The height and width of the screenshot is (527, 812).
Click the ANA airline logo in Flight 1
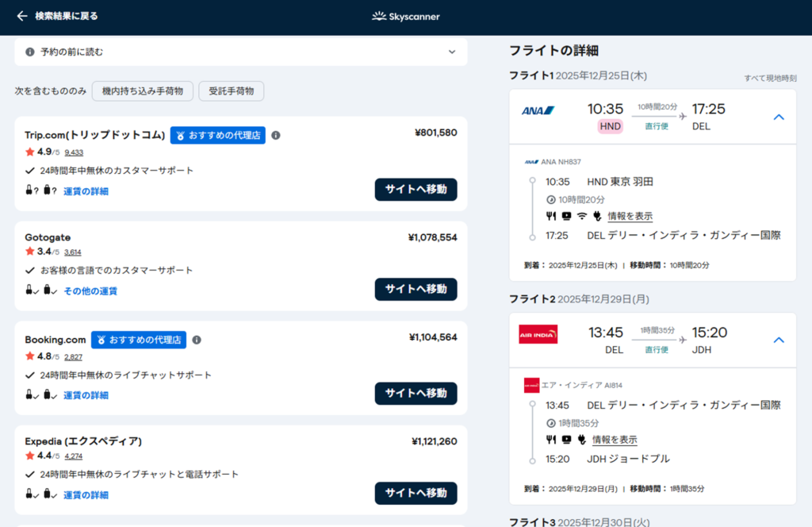pos(538,110)
